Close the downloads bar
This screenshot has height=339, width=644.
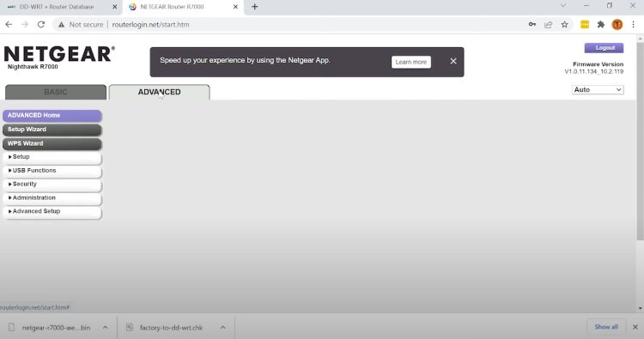click(635, 327)
